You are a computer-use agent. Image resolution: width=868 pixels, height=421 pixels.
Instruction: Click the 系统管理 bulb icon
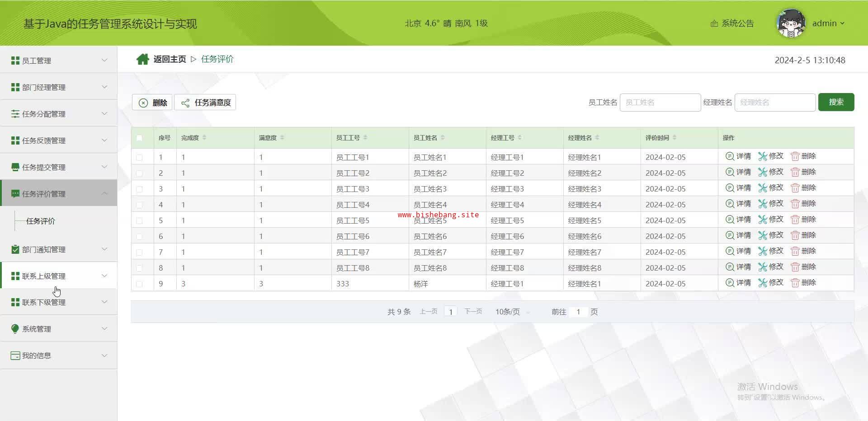15,329
